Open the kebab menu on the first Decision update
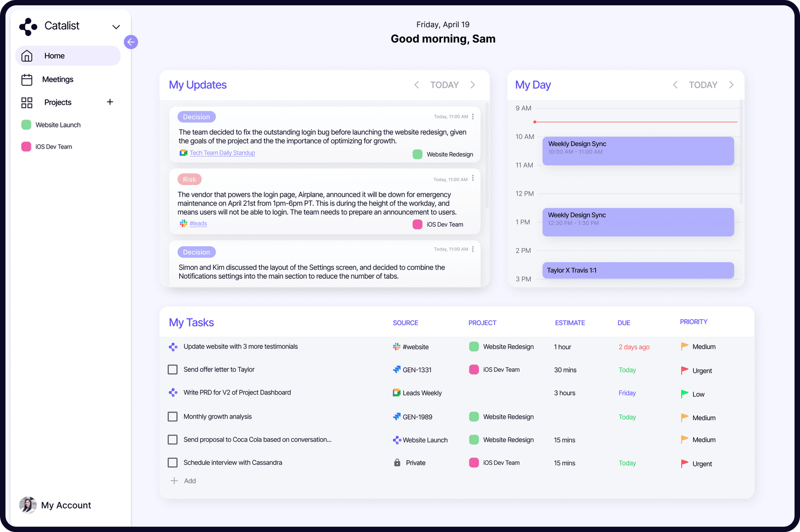 473,116
